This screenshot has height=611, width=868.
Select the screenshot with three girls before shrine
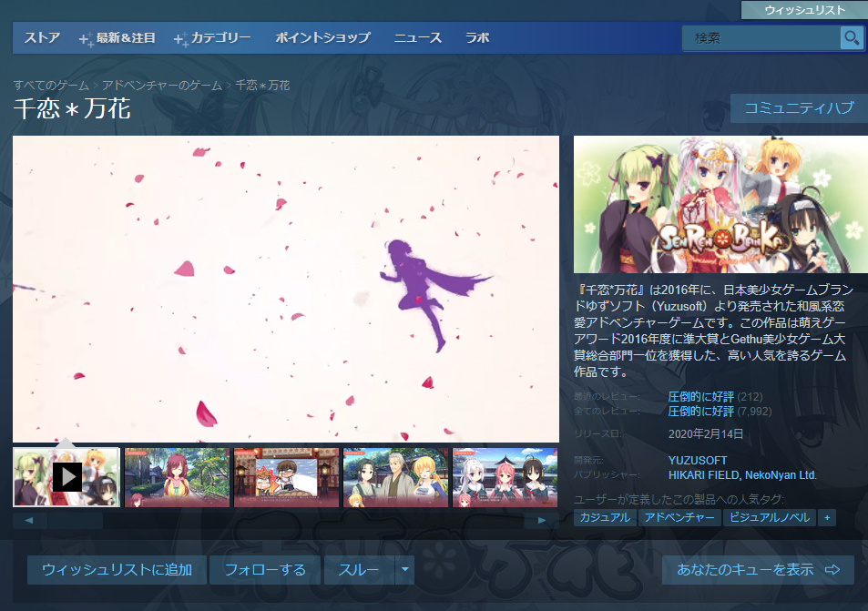pyautogui.click(x=505, y=478)
